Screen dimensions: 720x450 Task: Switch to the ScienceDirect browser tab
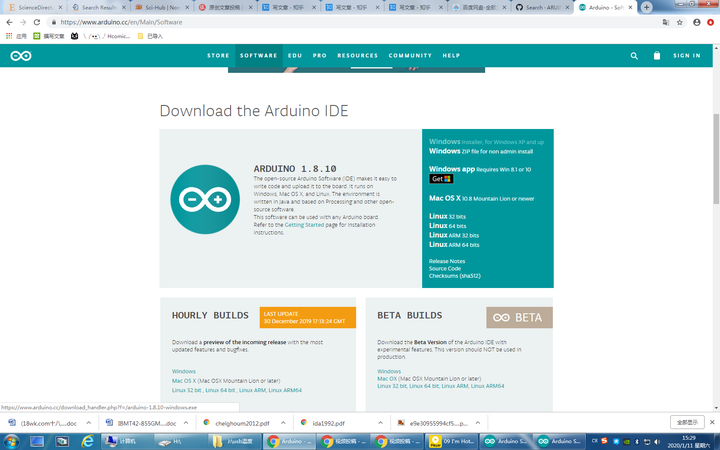click(35, 7)
